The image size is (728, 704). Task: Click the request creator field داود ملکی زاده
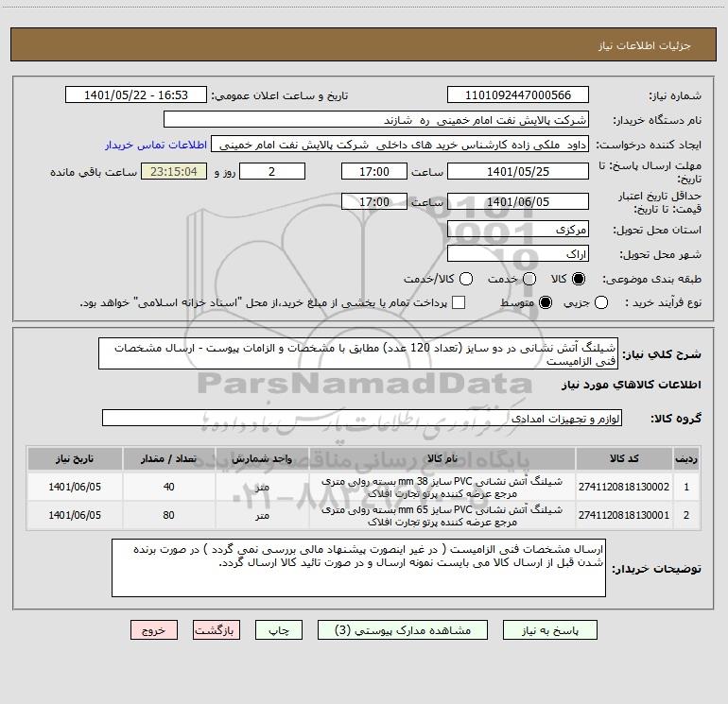[400, 145]
